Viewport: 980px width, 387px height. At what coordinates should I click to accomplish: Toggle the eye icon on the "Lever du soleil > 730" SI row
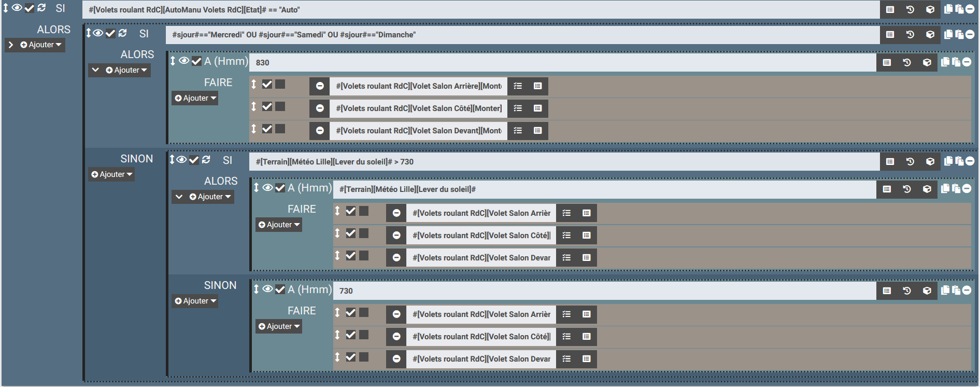point(181,160)
